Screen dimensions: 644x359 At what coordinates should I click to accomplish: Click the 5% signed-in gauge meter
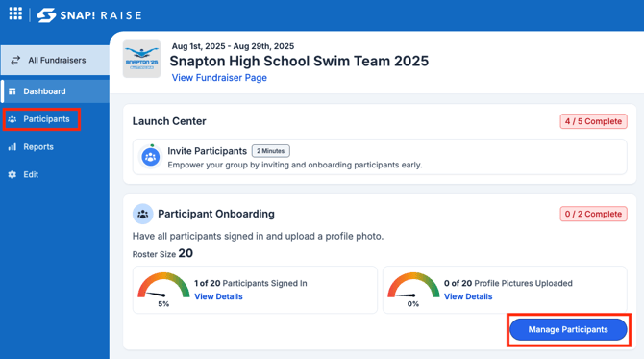coord(163,289)
